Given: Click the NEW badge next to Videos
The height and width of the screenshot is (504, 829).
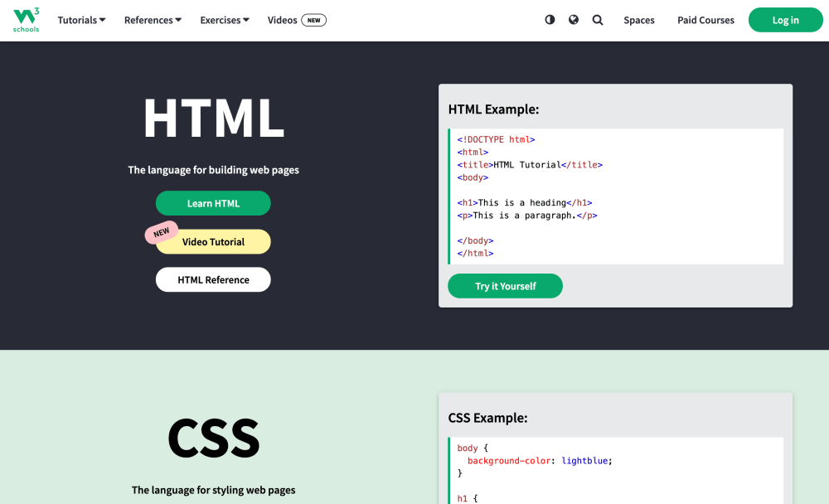Looking at the screenshot, I should click(x=313, y=19).
